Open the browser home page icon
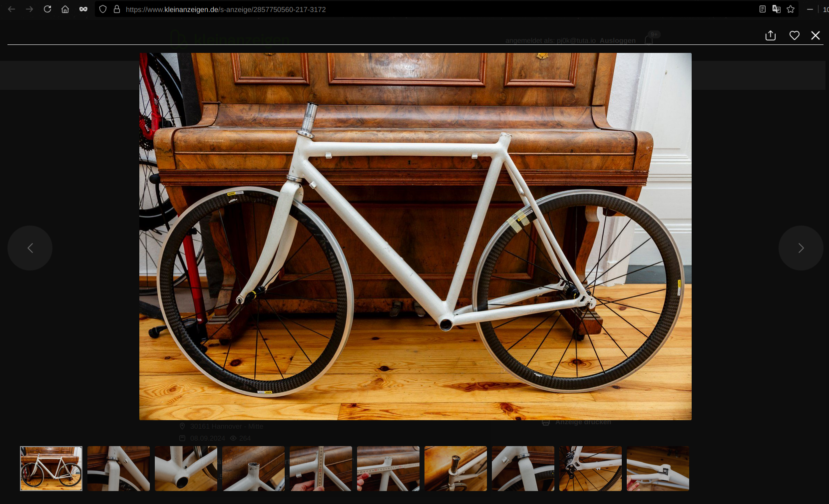The height and width of the screenshot is (504, 829). 65,9
